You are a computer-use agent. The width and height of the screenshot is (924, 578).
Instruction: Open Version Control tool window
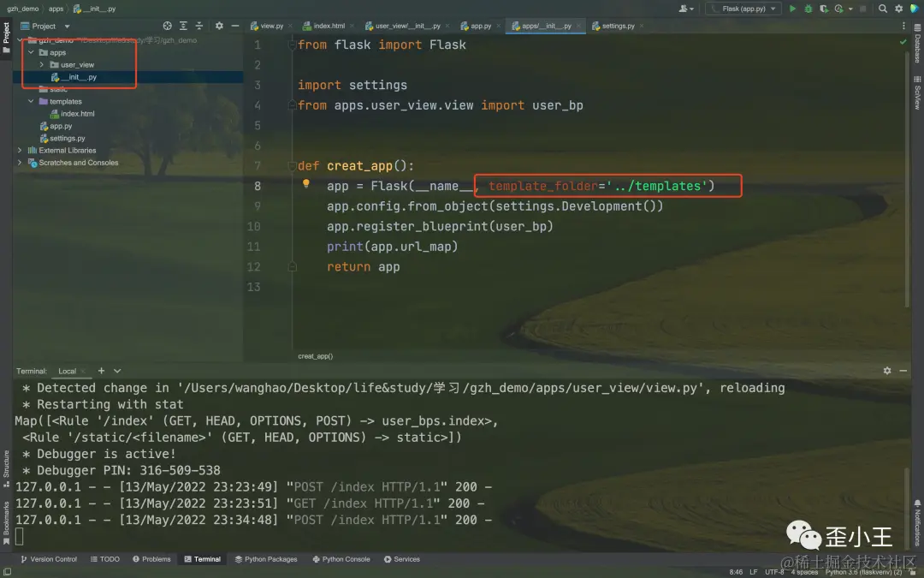click(48, 559)
